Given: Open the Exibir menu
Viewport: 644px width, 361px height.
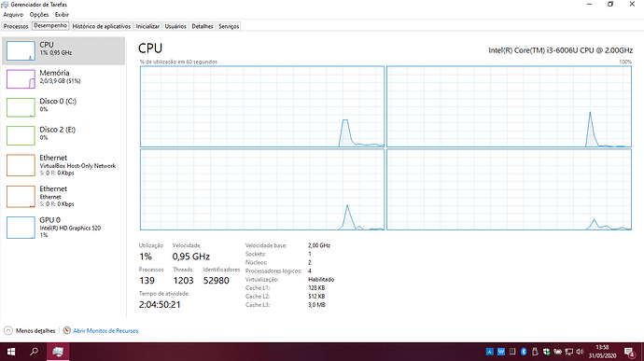Looking at the screenshot, I should 62,14.
